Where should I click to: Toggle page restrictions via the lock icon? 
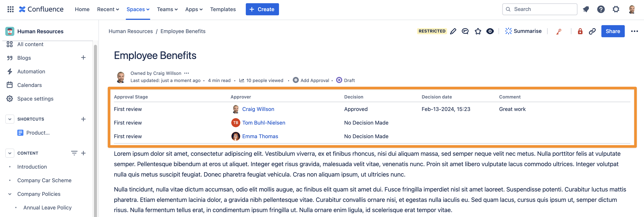tap(580, 31)
